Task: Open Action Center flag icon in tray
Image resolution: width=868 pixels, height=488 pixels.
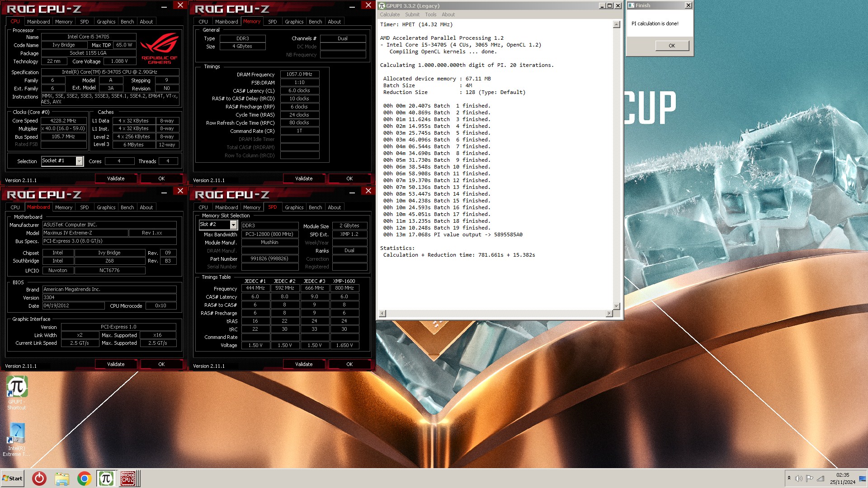Action: [809, 478]
